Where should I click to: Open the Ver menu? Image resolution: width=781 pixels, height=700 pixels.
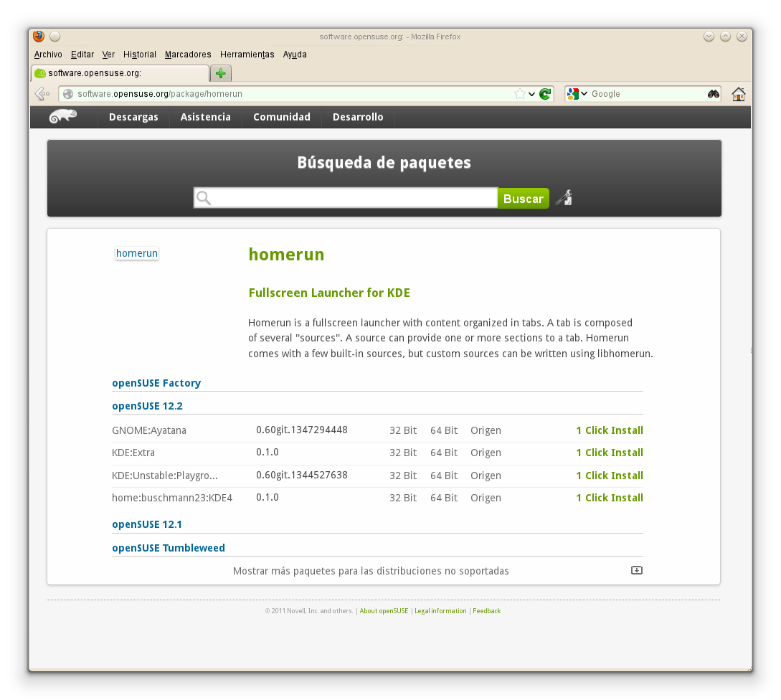pyautogui.click(x=108, y=55)
